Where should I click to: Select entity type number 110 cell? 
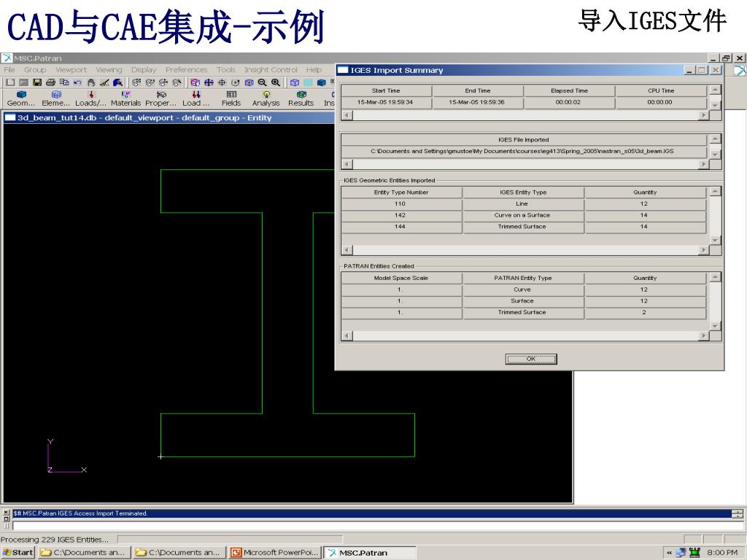tap(401, 204)
